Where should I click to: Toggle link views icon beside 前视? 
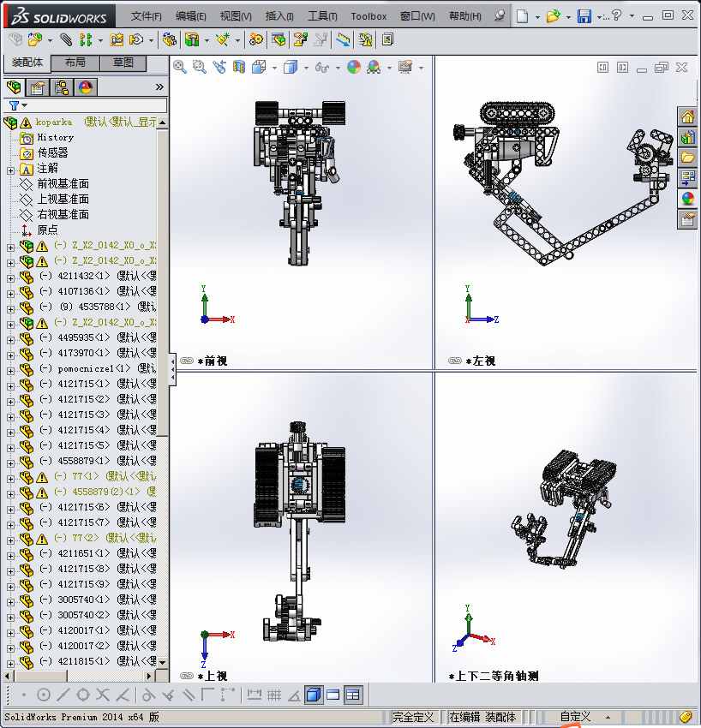(186, 361)
